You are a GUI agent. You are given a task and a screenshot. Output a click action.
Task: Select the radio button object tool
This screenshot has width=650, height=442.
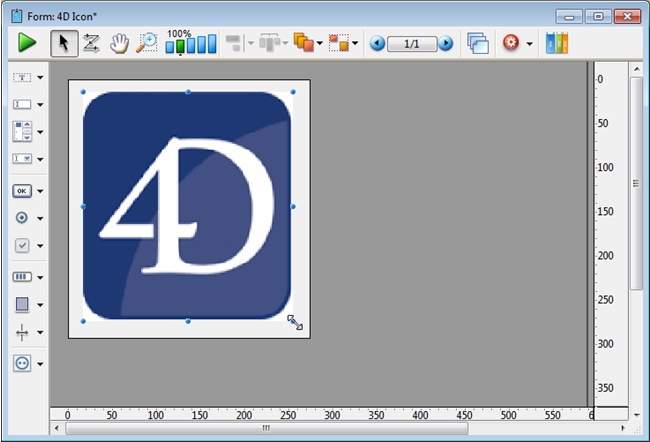pos(22,217)
